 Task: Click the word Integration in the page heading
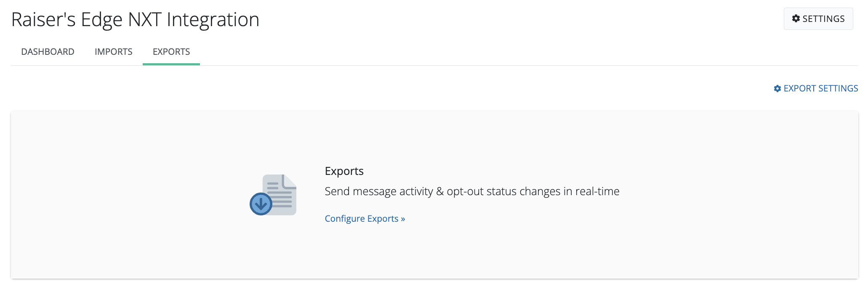(x=213, y=20)
